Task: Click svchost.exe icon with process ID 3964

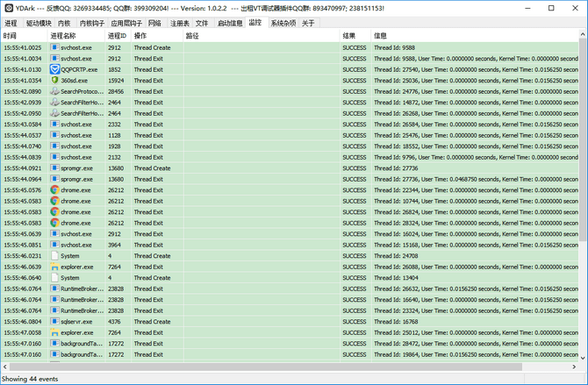Action: 54,245
